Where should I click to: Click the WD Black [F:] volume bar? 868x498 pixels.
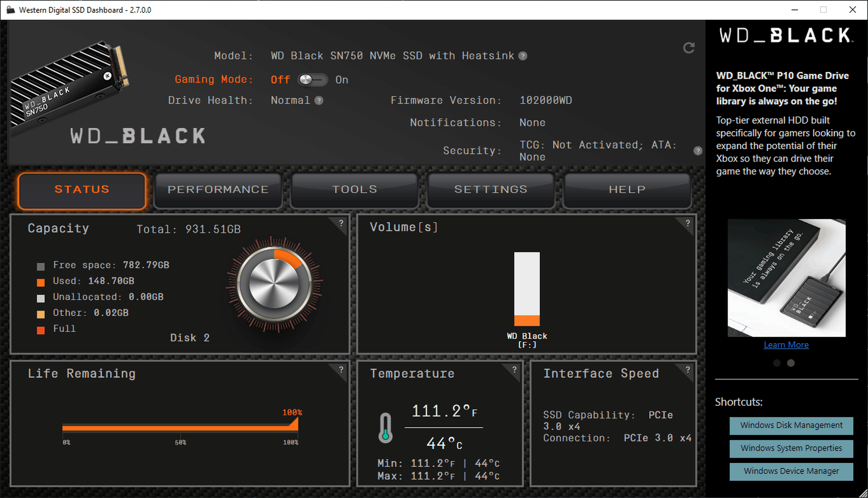click(x=527, y=289)
